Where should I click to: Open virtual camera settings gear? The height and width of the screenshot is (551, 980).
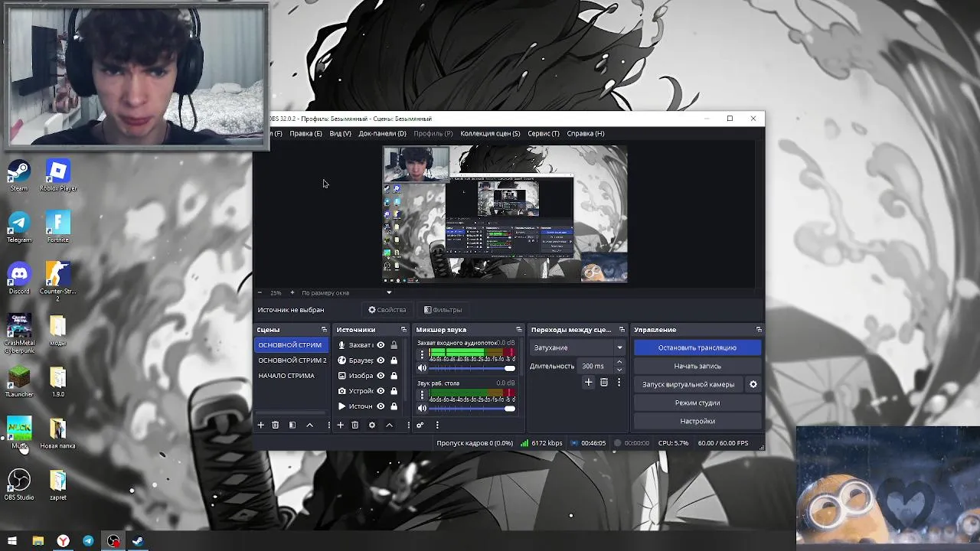pos(753,384)
